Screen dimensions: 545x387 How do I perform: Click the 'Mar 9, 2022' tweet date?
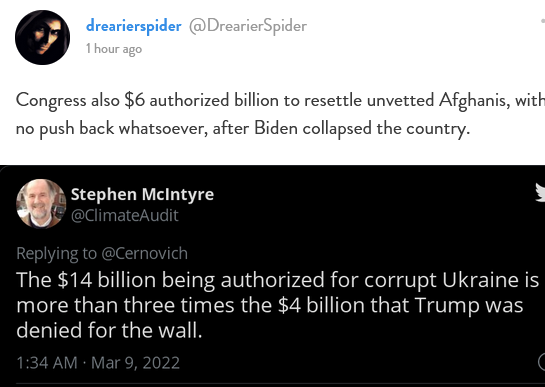[x=135, y=363]
